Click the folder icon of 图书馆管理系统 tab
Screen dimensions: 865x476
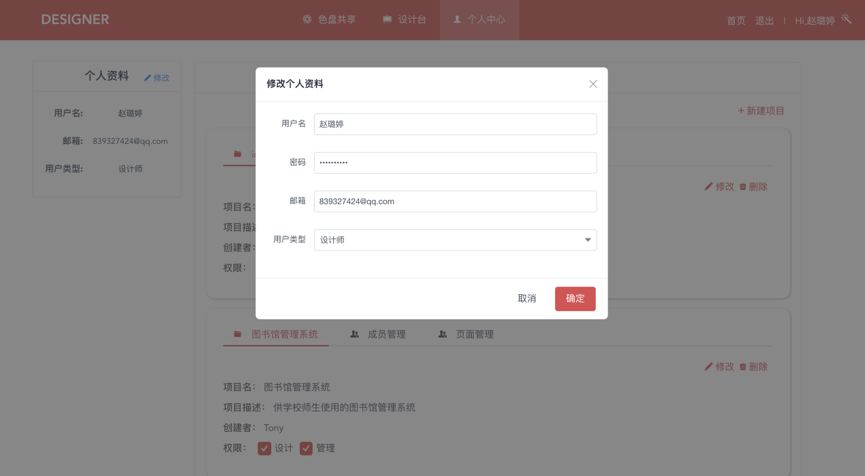click(237, 334)
